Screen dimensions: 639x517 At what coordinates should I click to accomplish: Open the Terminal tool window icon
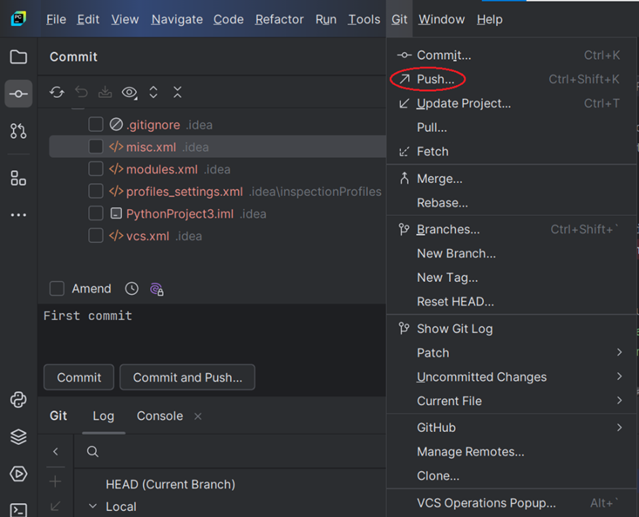tap(18, 510)
